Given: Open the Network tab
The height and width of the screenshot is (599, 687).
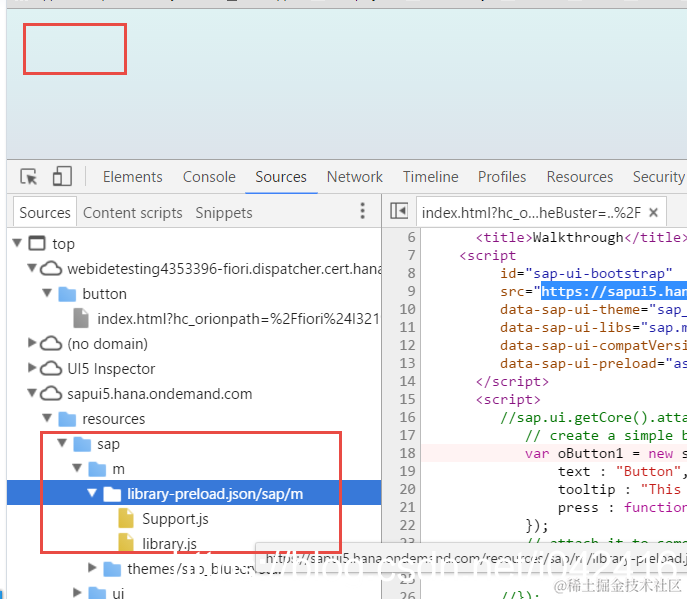Looking at the screenshot, I should (x=354, y=177).
